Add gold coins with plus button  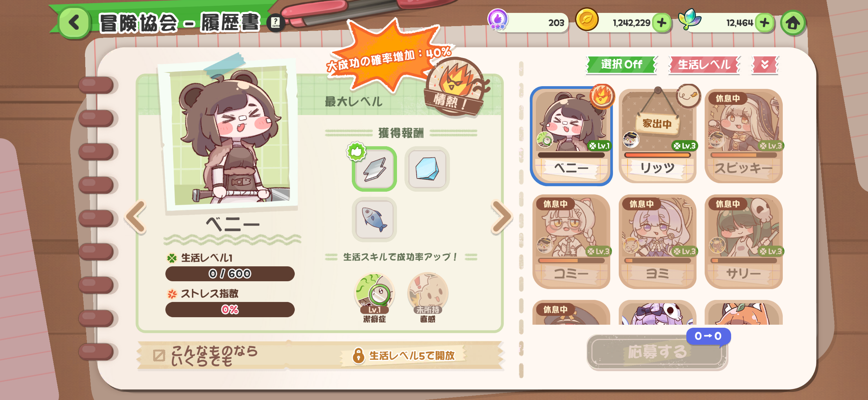tap(662, 23)
